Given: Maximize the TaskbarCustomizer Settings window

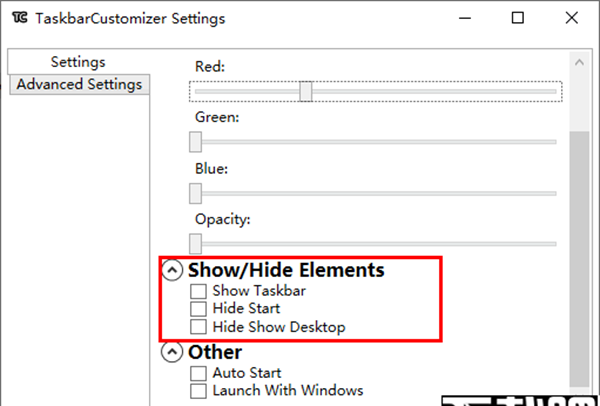Looking at the screenshot, I should click(x=518, y=18).
